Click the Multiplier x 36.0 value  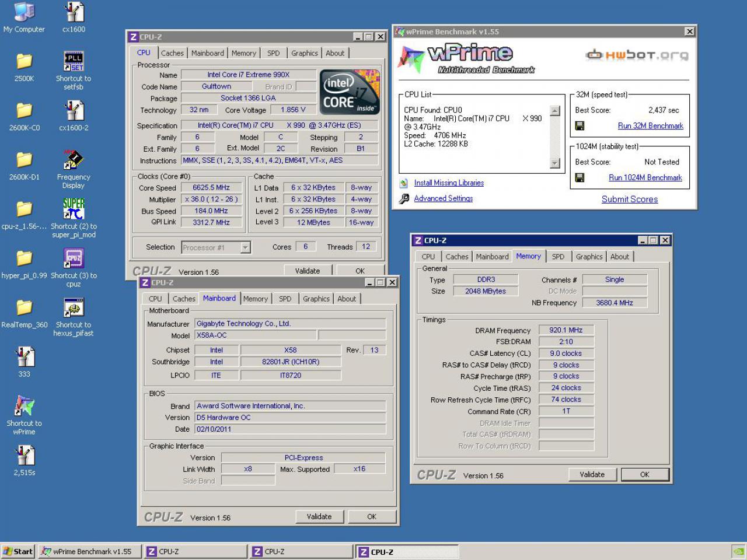(x=211, y=199)
